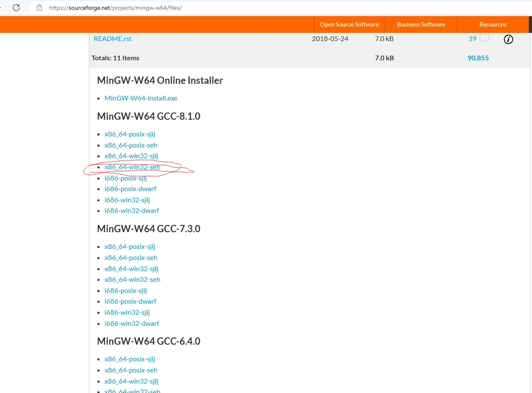
Task: Reload the page with the refresh icon
Action: [x=16, y=8]
